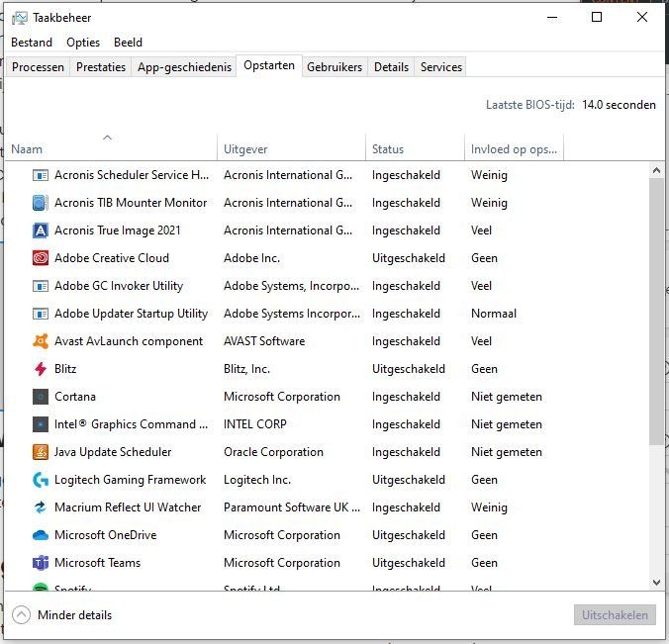This screenshot has width=669, height=644.
Task: Select the Java Update Scheduler entry
Action: click(113, 452)
